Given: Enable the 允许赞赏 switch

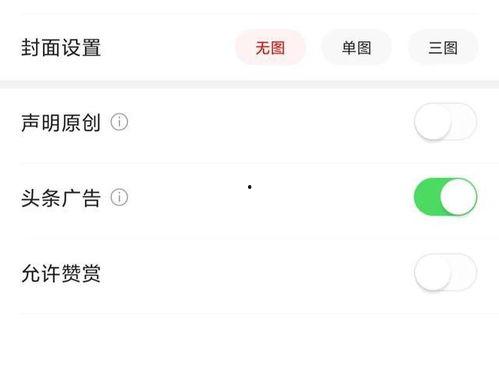Looking at the screenshot, I should [x=445, y=273].
